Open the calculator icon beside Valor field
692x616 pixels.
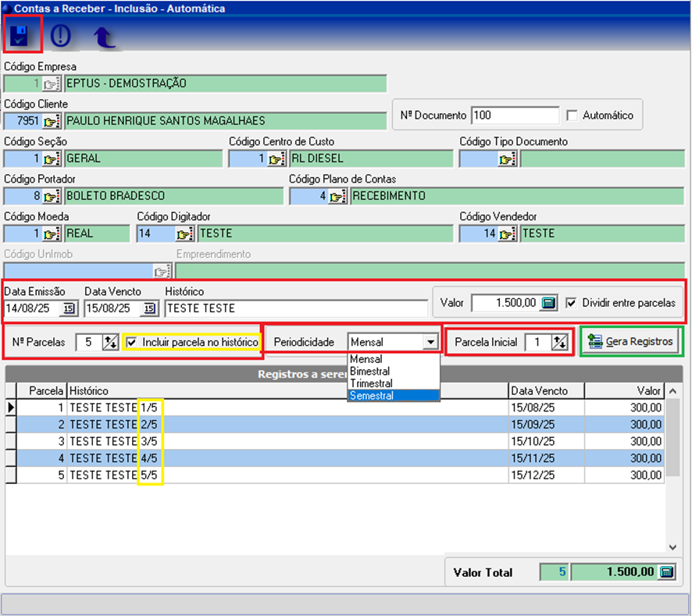point(549,303)
